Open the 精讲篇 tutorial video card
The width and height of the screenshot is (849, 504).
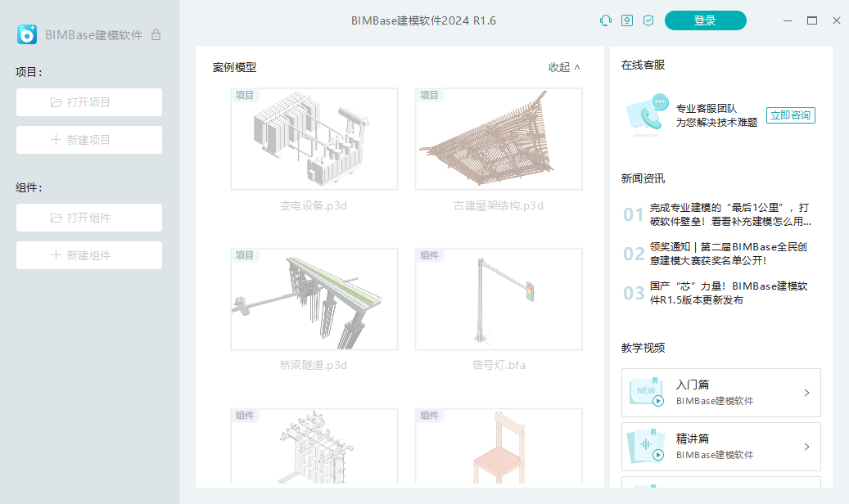721,447
